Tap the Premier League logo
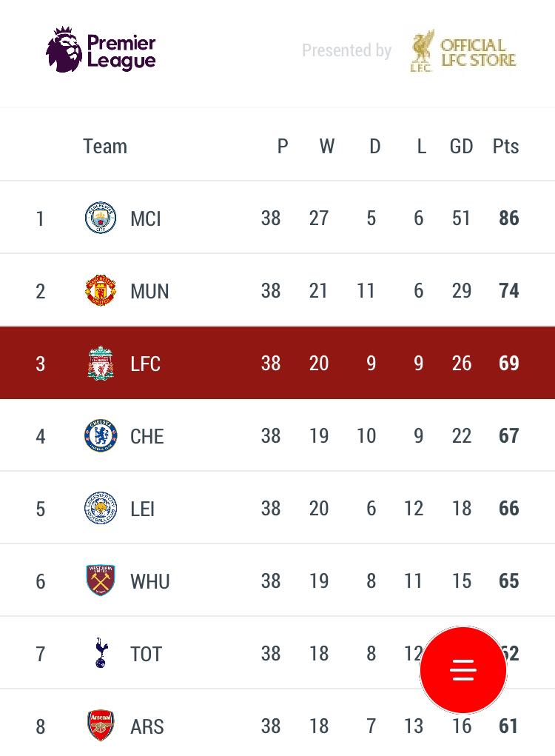The image size is (555, 756). tap(101, 49)
